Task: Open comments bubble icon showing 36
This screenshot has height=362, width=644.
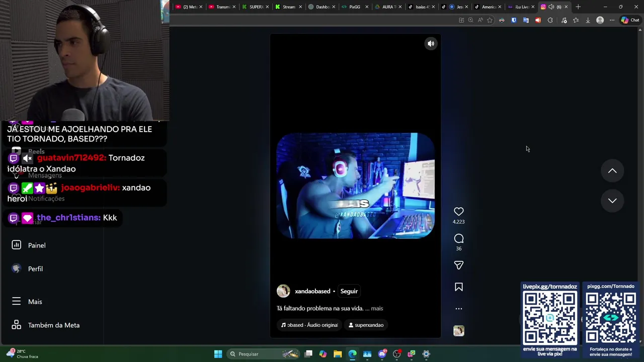Action: (458, 238)
